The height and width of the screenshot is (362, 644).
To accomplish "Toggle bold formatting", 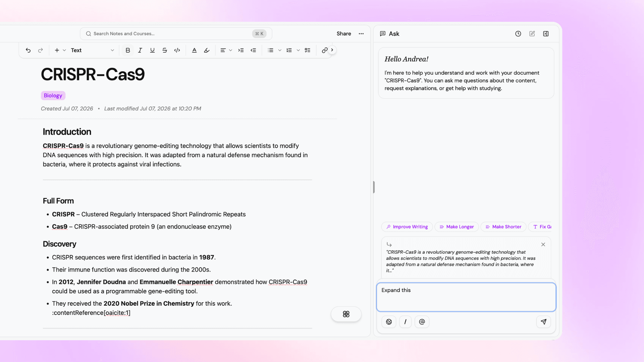I will (128, 50).
